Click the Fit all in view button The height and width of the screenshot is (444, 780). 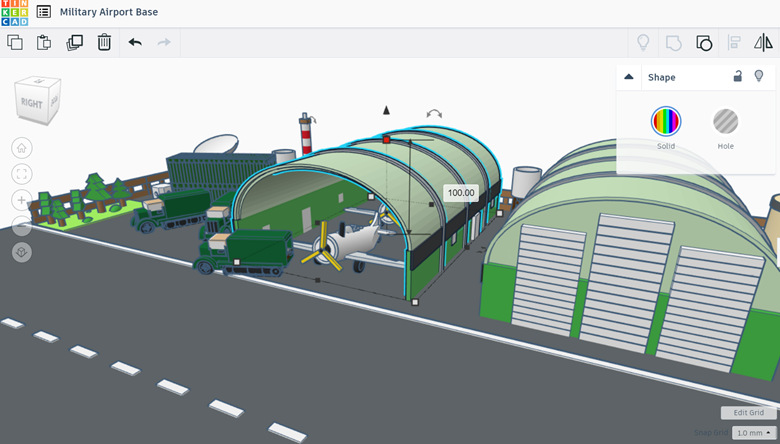pyautogui.click(x=21, y=174)
